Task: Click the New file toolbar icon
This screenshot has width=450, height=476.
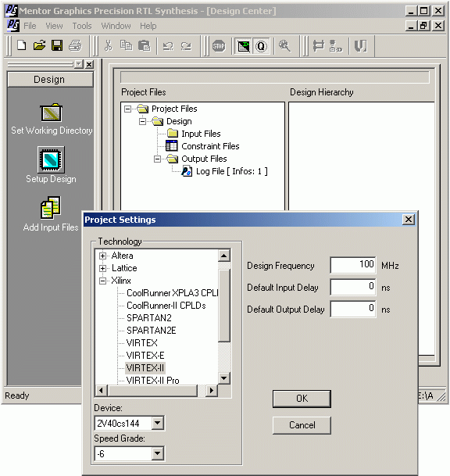Action: (21, 46)
